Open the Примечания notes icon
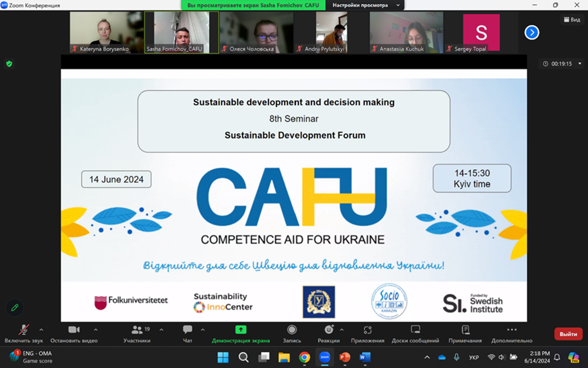 (465, 330)
